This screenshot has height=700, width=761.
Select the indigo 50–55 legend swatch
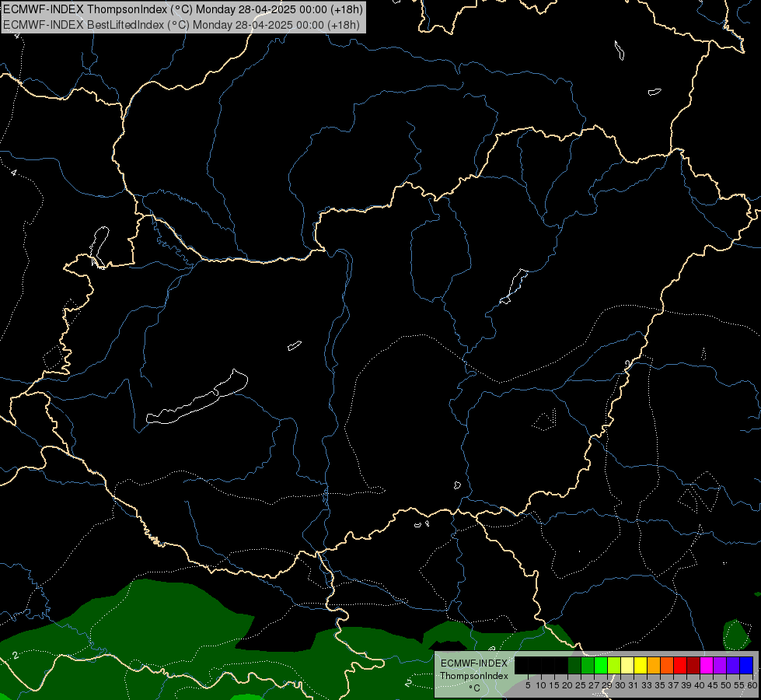click(732, 665)
